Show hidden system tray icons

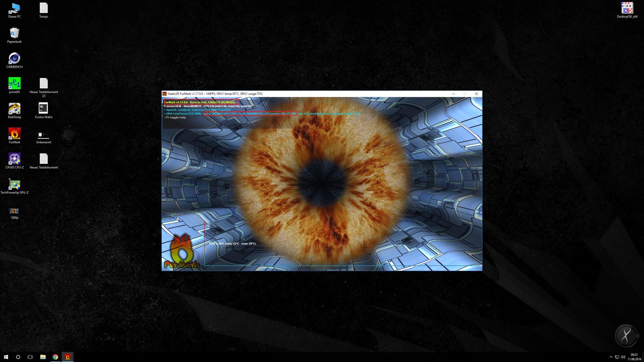pyautogui.click(x=611, y=357)
